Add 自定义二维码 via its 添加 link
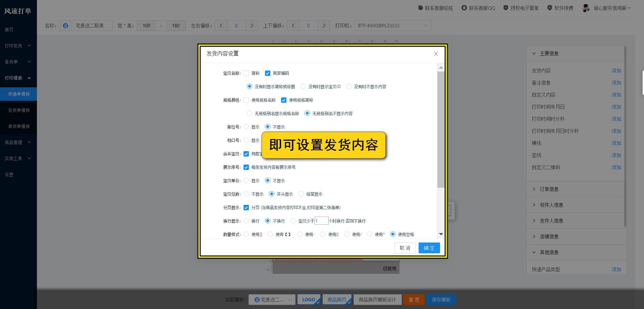The width and height of the screenshot is (644, 309). pos(616,167)
